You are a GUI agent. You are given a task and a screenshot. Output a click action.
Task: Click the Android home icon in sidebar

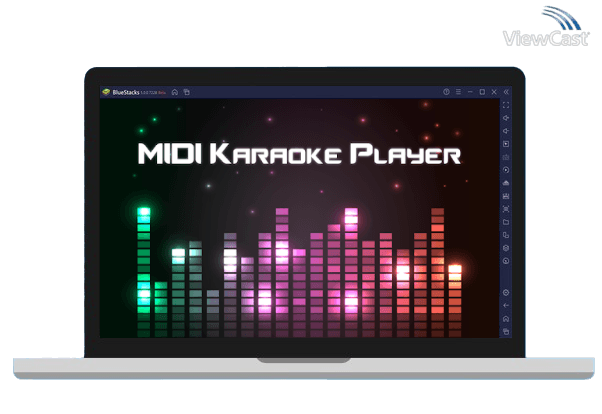[x=506, y=319]
